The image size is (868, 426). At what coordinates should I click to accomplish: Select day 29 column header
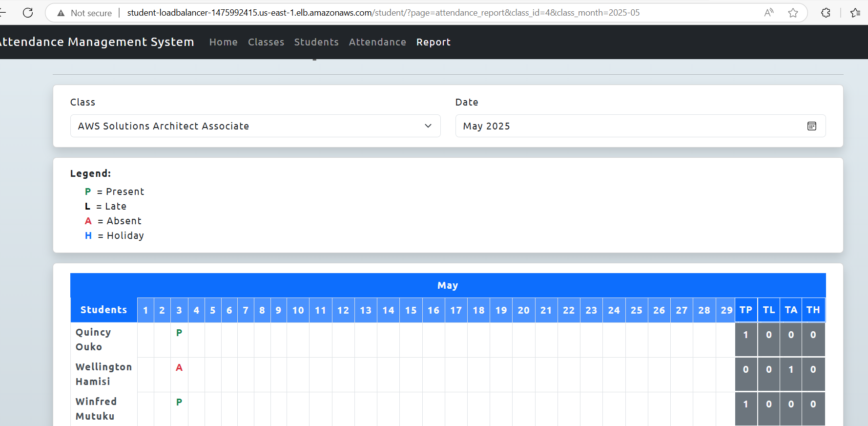[x=726, y=310]
